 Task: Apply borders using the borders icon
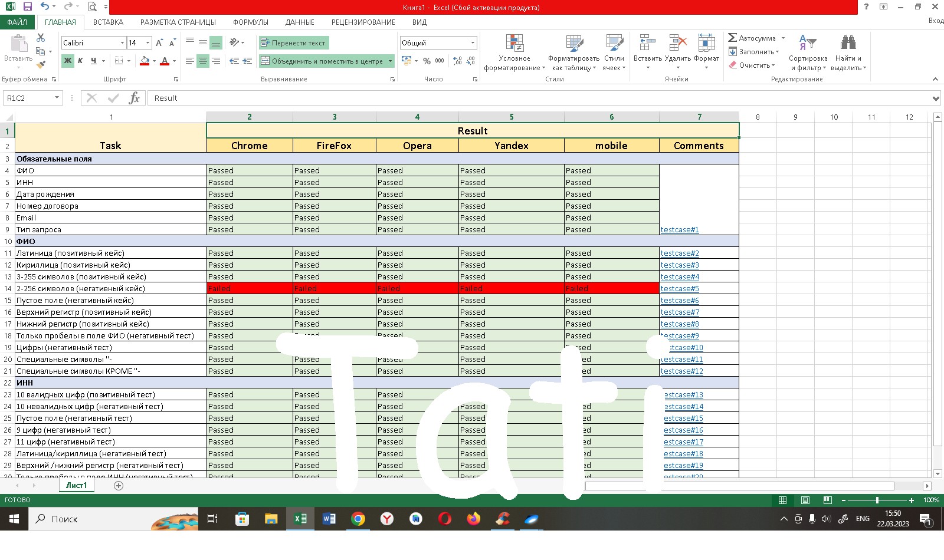pos(119,61)
